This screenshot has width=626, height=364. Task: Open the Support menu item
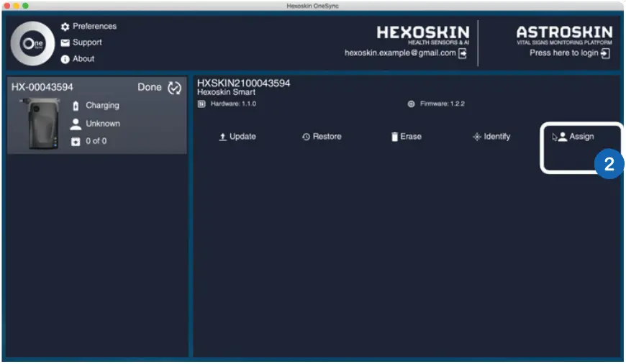pyautogui.click(x=81, y=42)
